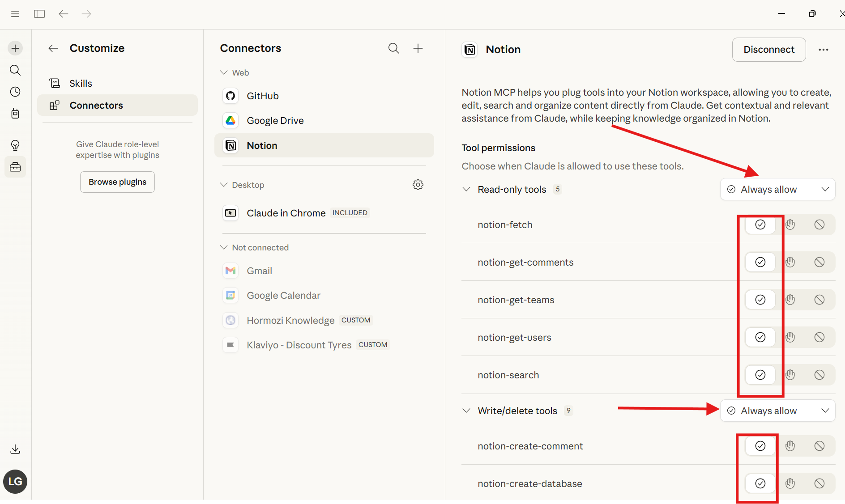845x504 pixels.
Task: Open Notion more options ellipsis
Action: 824,50
